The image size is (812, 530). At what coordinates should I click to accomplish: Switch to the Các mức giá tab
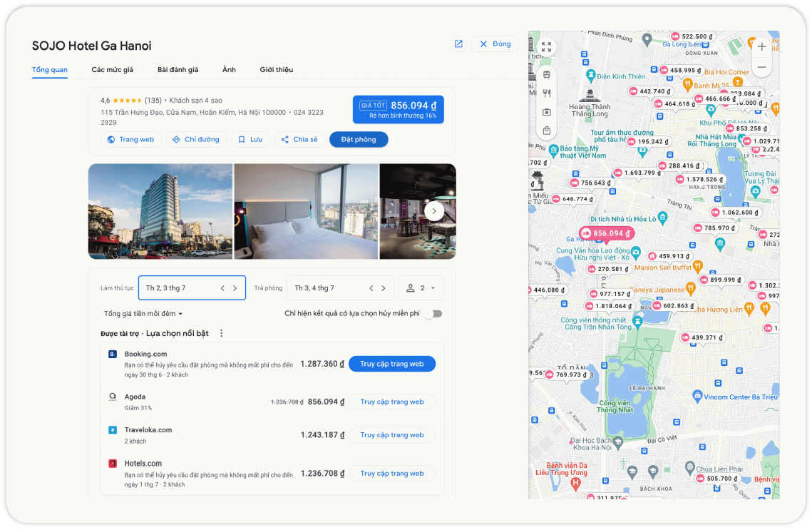click(113, 70)
